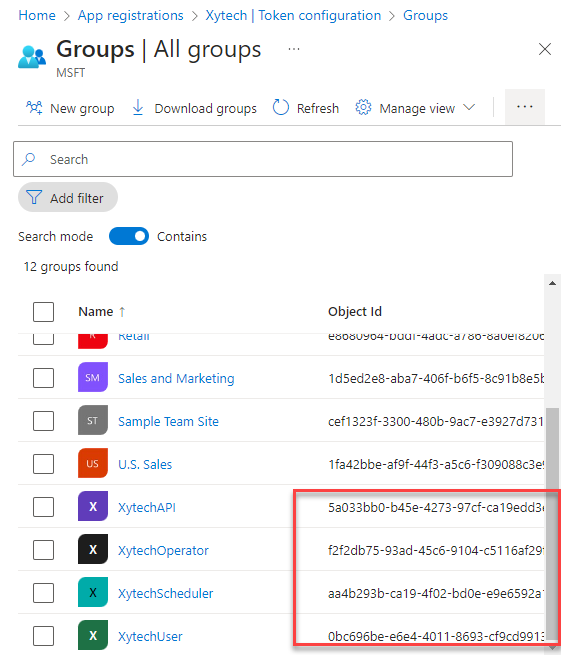Click the 12 groups found text
Viewport: 561px width, 655px height.
[x=71, y=267]
